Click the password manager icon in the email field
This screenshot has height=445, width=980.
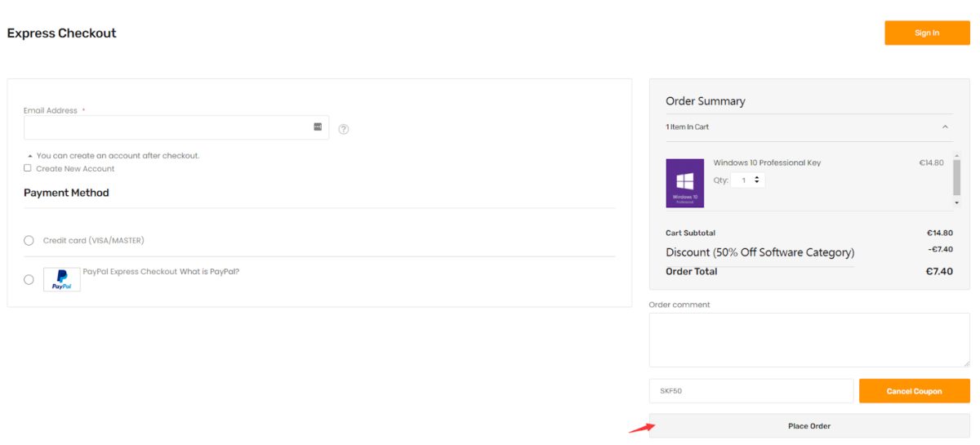click(318, 127)
